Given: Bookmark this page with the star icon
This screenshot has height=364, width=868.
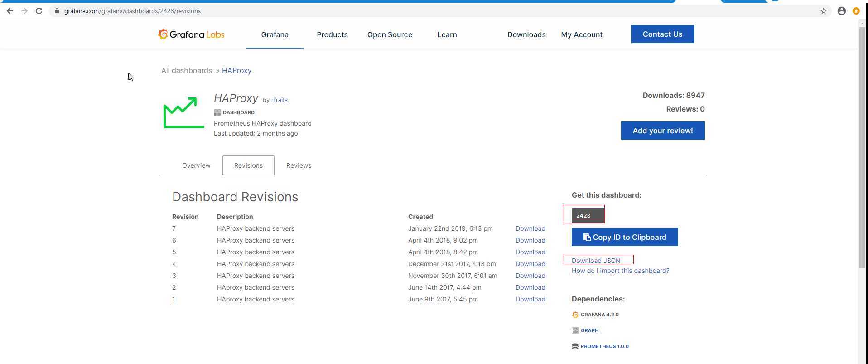Looking at the screenshot, I should pyautogui.click(x=824, y=11).
